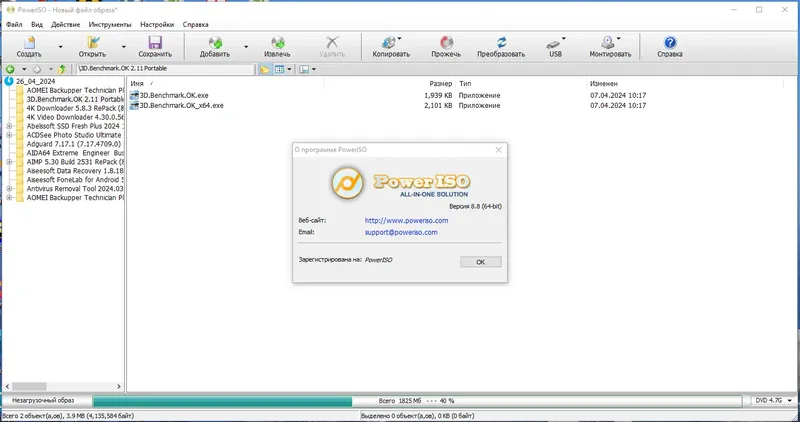The image size is (800, 422).
Task: Select the 3D.Benchmark.OK_x64.exe file name
Action: 182,106
